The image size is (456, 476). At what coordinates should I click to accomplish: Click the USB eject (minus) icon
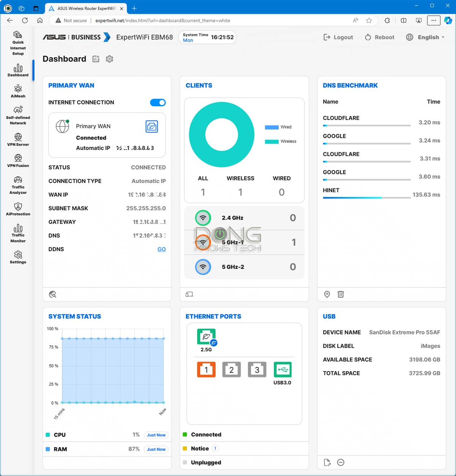341,462
